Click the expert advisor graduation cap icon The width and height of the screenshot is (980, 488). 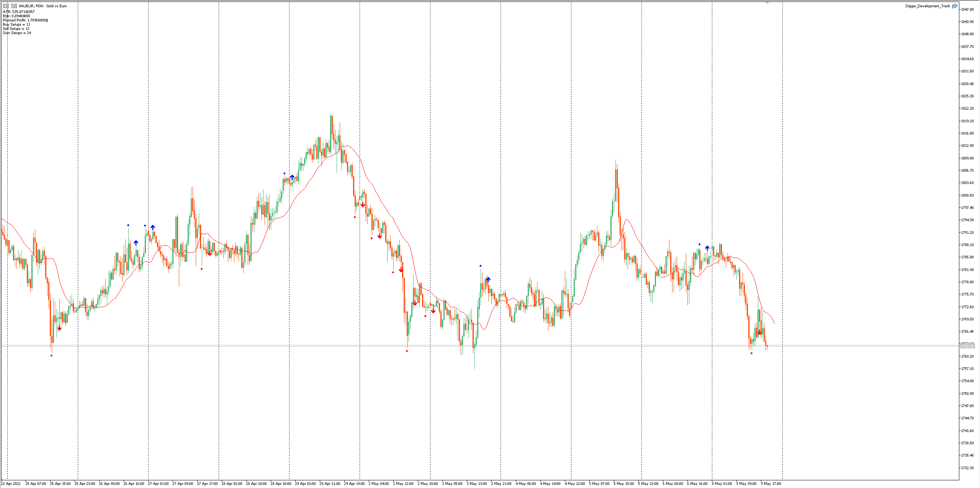[955, 6]
